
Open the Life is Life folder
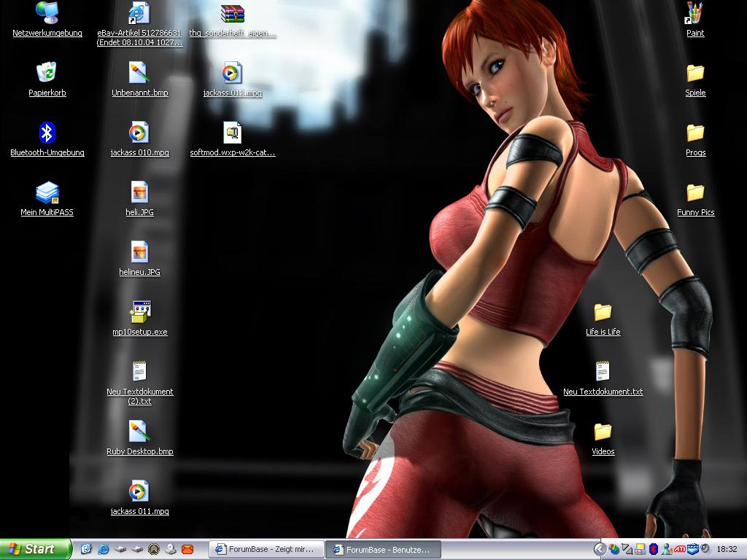603,312
